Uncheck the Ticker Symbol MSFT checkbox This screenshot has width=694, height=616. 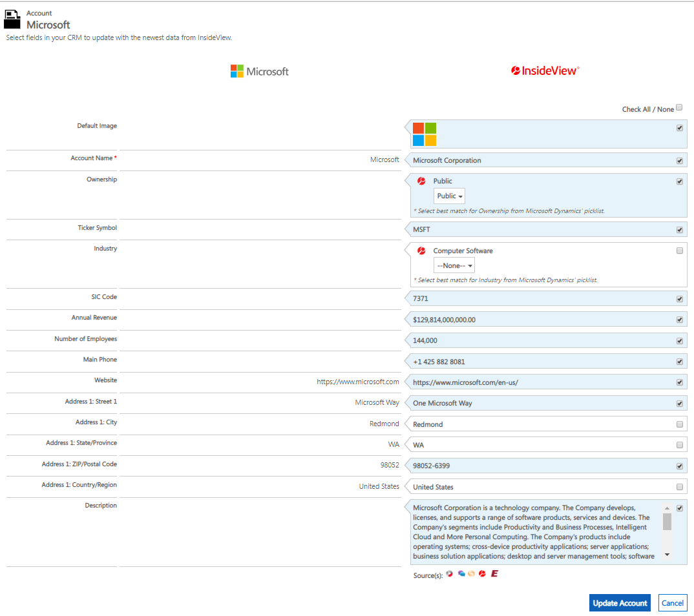tap(679, 229)
